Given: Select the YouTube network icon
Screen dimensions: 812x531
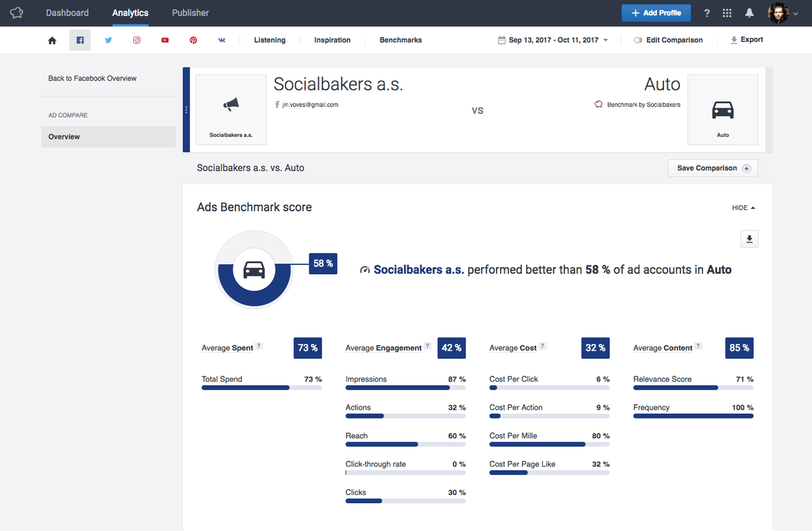Looking at the screenshot, I should (165, 41).
